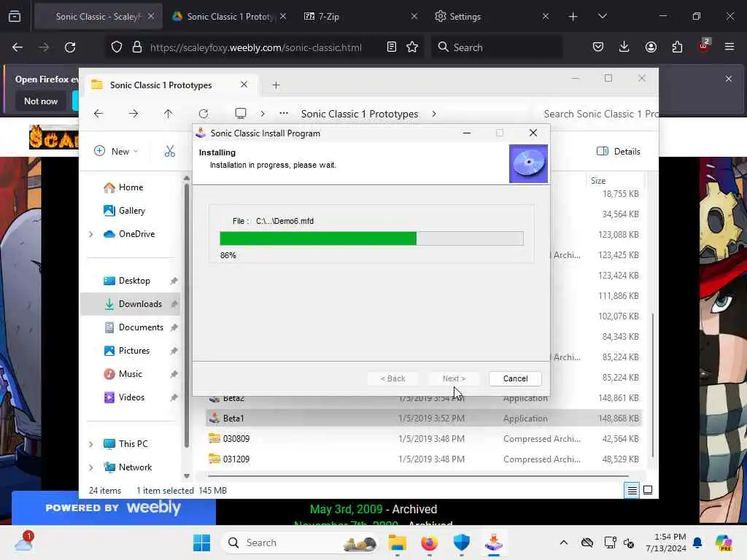Open Documents in Explorer sidebar
747x560 pixels.
point(130,327)
